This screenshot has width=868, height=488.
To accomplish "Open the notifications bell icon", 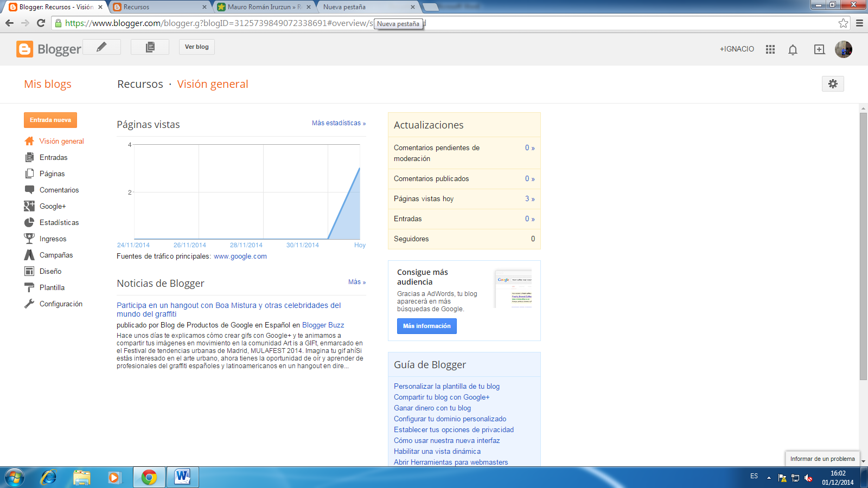I will [x=793, y=49].
